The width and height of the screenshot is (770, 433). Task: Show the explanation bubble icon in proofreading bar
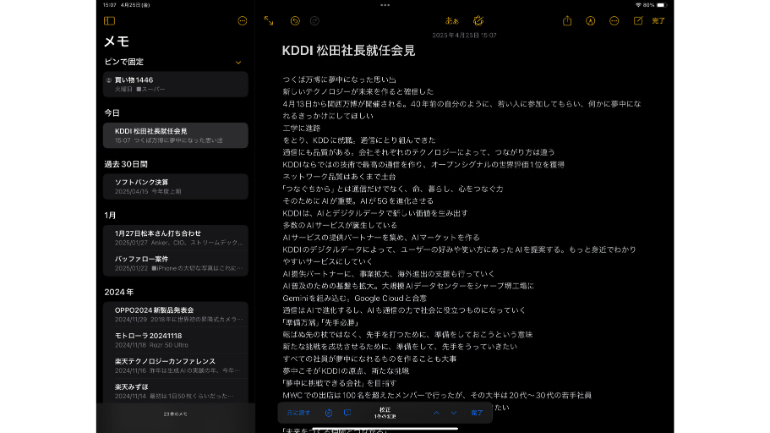pos(348,413)
